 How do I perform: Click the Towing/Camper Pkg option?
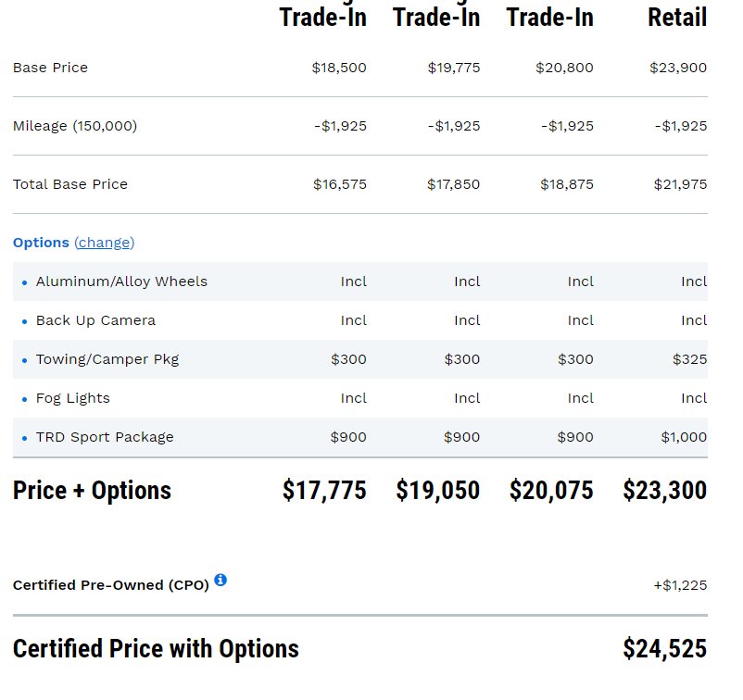(107, 359)
